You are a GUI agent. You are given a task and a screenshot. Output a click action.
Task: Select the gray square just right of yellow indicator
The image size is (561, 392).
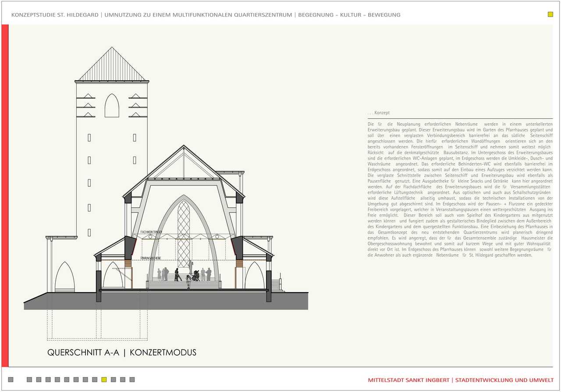click(x=114, y=380)
